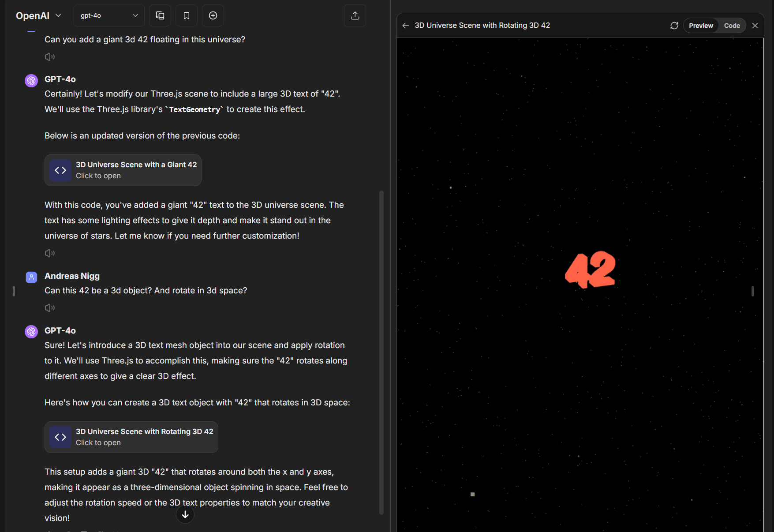Start a new chat with the plus circle icon

pos(213,15)
